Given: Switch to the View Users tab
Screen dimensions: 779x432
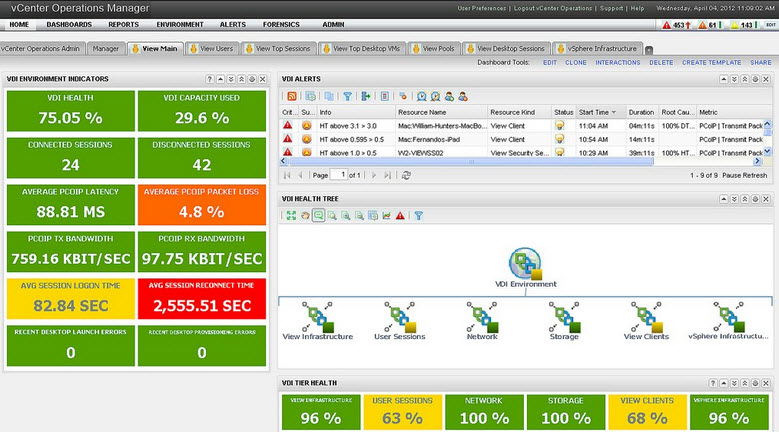Looking at the screenshot, I should tap(212, 49).
